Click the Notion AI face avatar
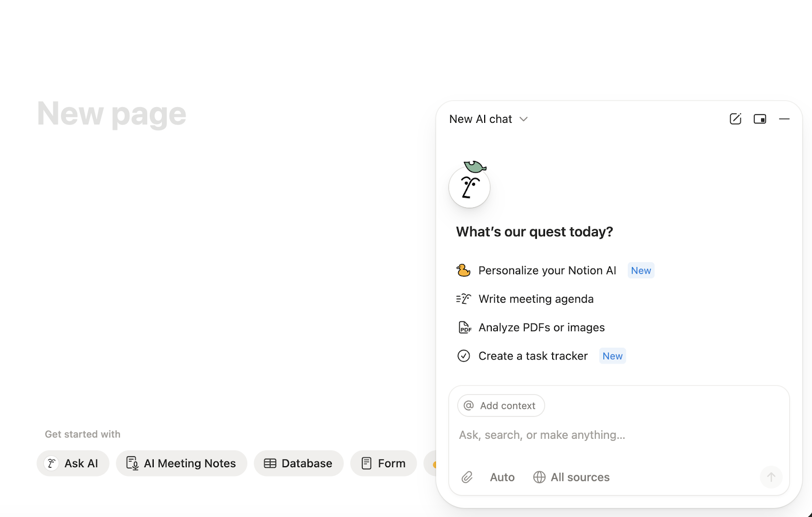Viewport: 812px width, 517px height. pyautogui.click(x=469, y=187)
